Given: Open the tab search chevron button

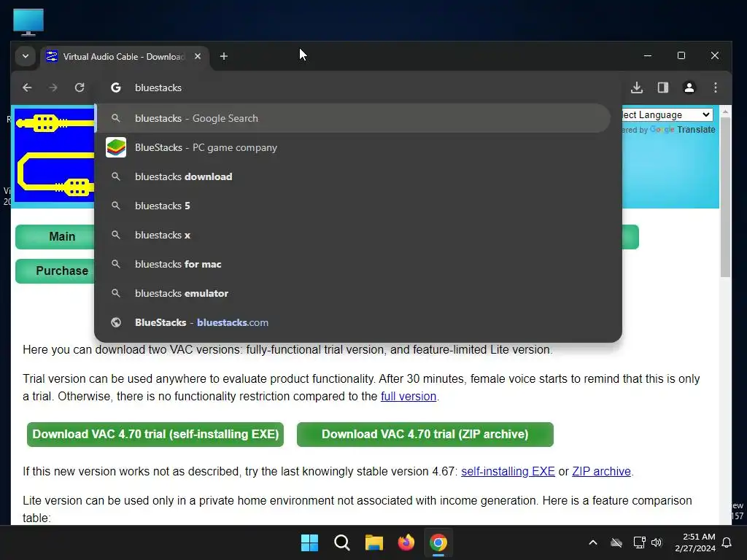Looking at the screenshot, I should [x=26, y=56].
